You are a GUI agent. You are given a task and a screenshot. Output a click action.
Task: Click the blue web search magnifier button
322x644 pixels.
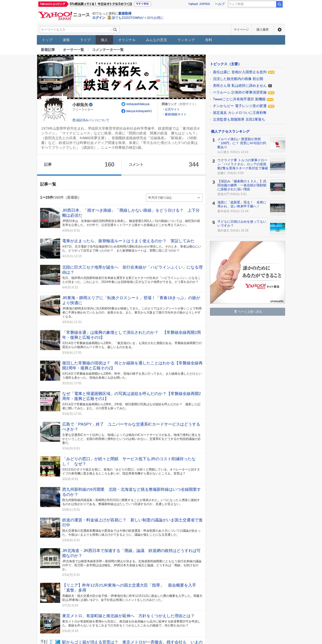279,4
